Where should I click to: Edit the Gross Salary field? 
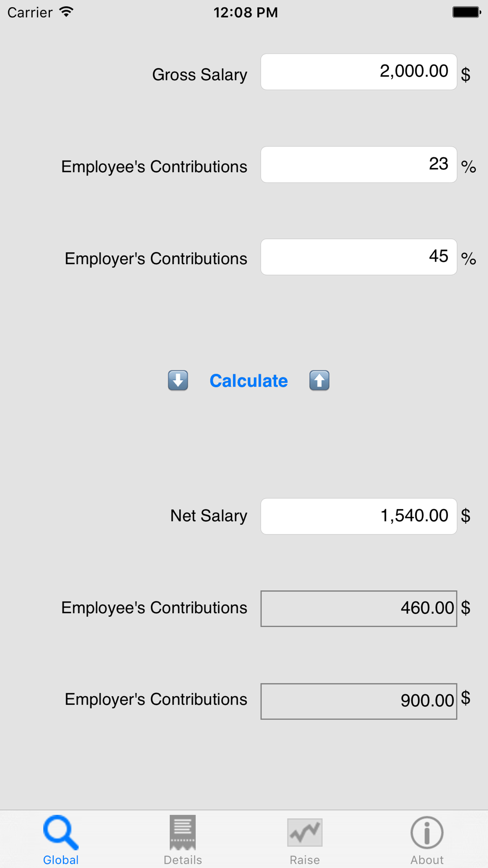click(359, 72)
